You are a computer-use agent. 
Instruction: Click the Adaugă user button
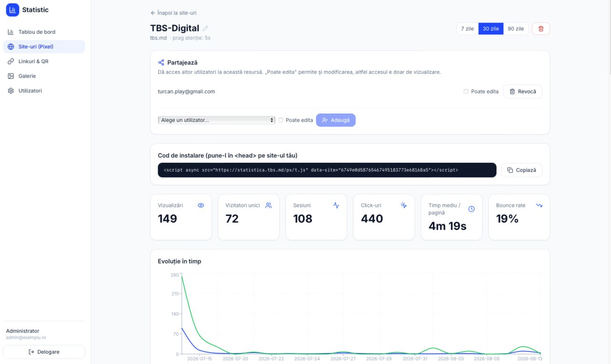[x=336, y=120]
